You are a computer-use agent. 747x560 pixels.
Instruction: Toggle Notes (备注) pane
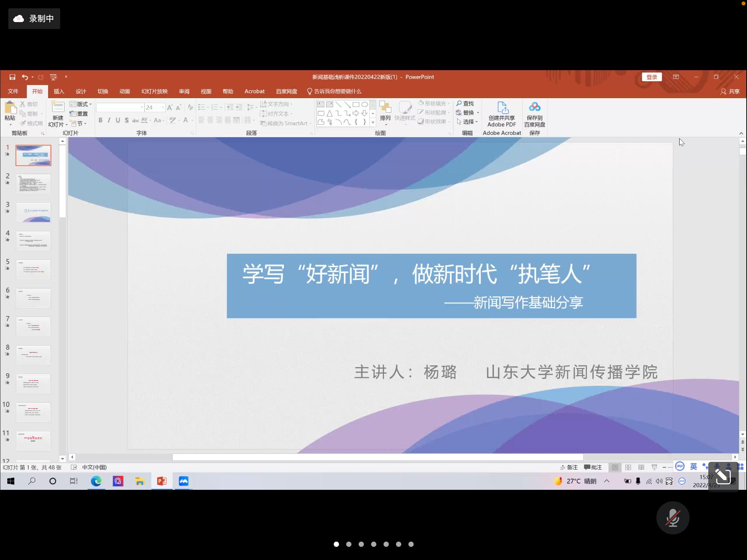[569, 467]
